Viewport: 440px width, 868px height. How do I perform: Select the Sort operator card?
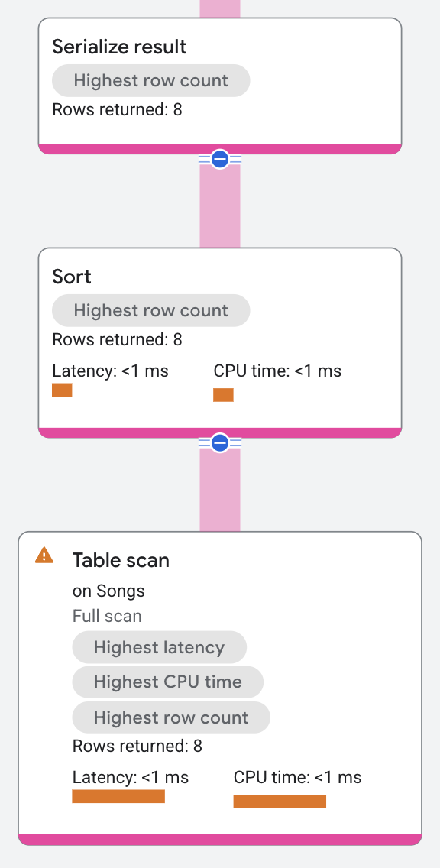click(219, 342)
